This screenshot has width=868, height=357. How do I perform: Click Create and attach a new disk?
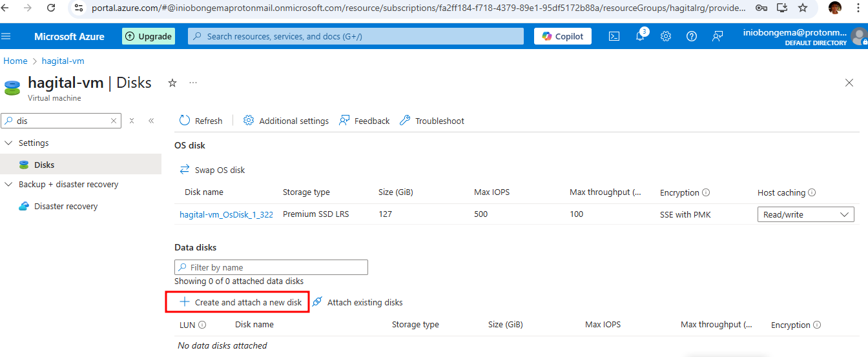[x=240, y=302]
